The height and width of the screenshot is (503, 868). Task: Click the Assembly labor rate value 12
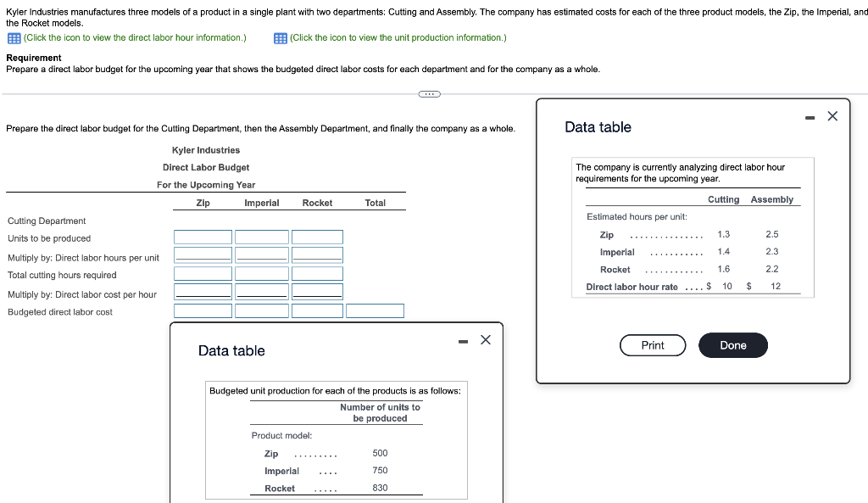776,287
